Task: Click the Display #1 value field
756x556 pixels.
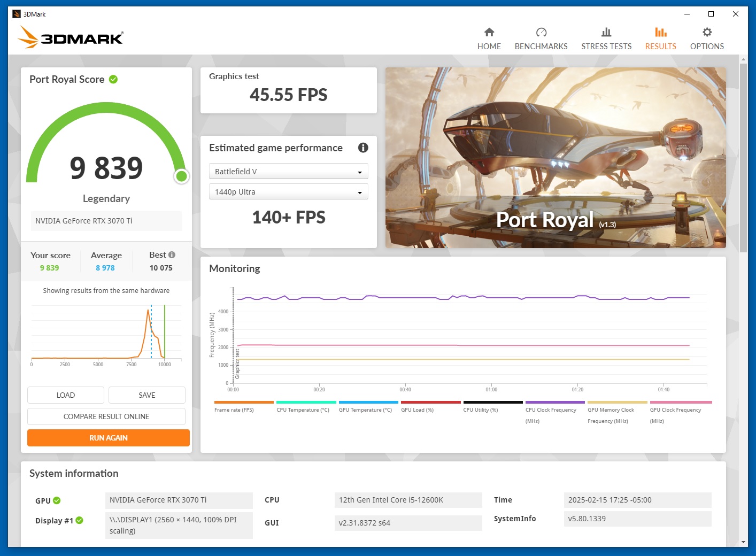Action: [179, 525]
